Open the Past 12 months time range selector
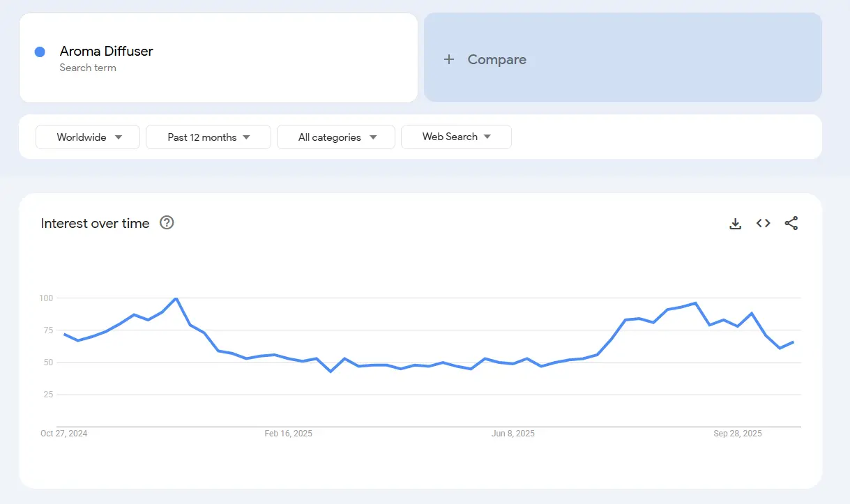The image size is (850, 504). point(208,137)
